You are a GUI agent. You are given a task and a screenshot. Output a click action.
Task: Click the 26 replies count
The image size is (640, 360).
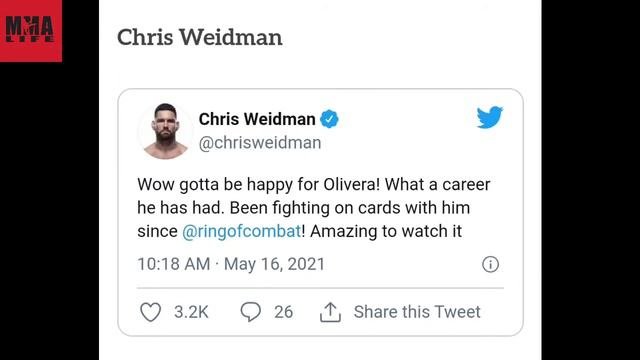tap(283, 312)
